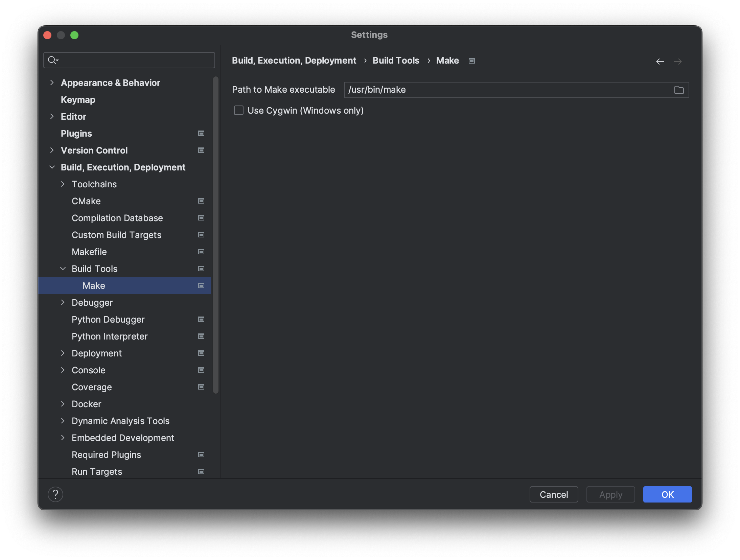
Task: Click the forward arrow navigation icon
Action: click(677, 61)
